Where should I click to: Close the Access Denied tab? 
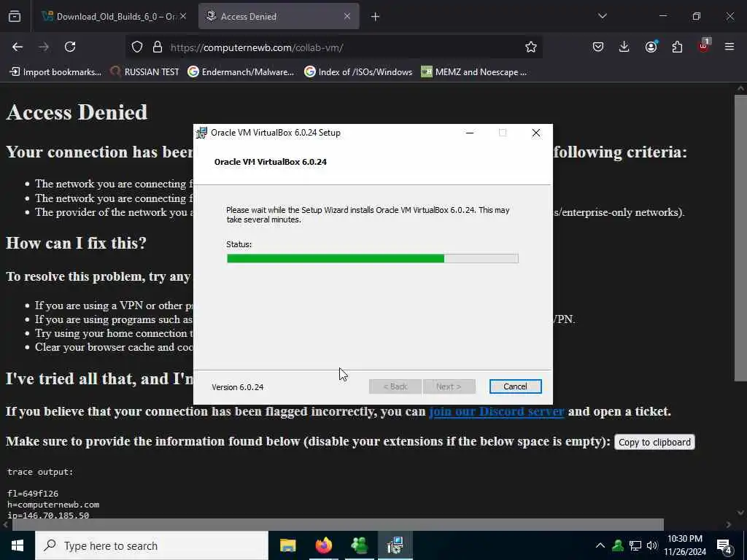point(347,16)
